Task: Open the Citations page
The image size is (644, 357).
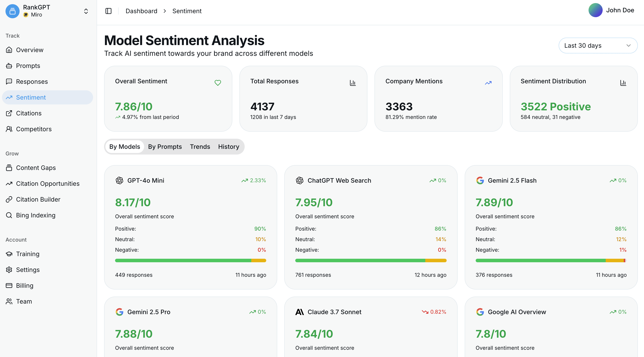Action: [x=48, y=113]
